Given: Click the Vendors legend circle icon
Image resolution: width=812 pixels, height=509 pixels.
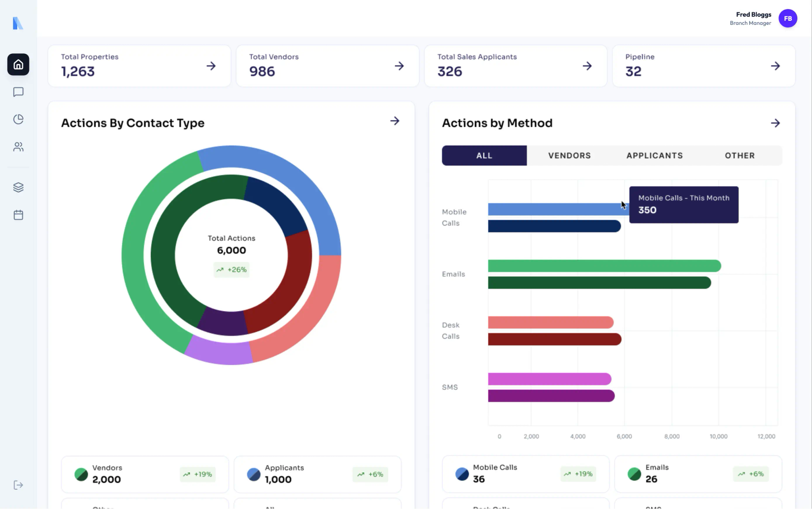Looking at the screenshot, I should tap(81, 474).
